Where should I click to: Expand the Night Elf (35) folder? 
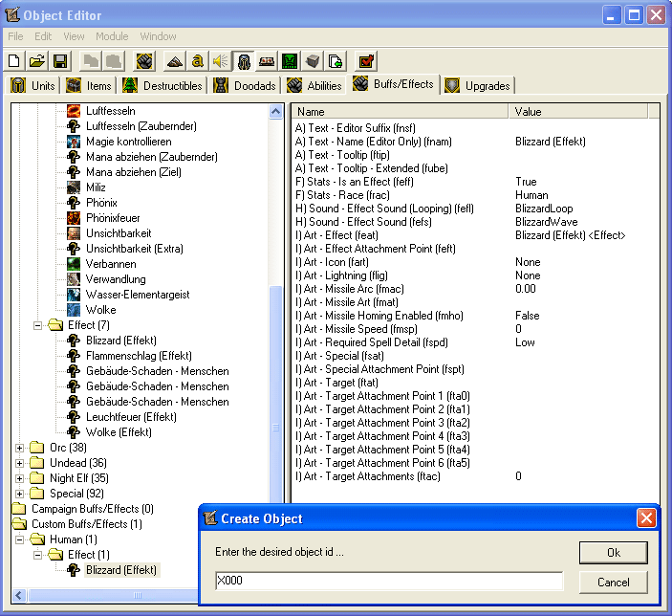20,478
